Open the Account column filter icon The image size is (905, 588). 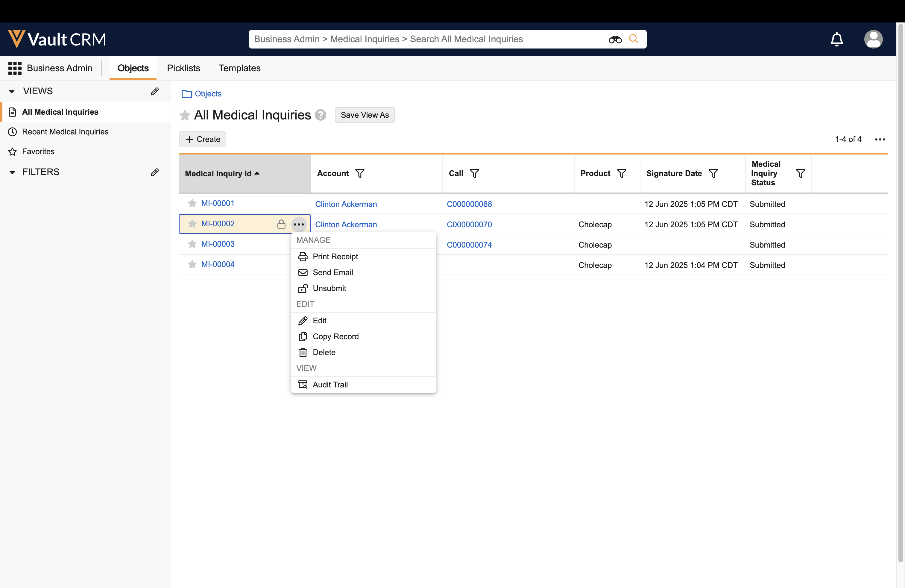(x=360, y=173)
